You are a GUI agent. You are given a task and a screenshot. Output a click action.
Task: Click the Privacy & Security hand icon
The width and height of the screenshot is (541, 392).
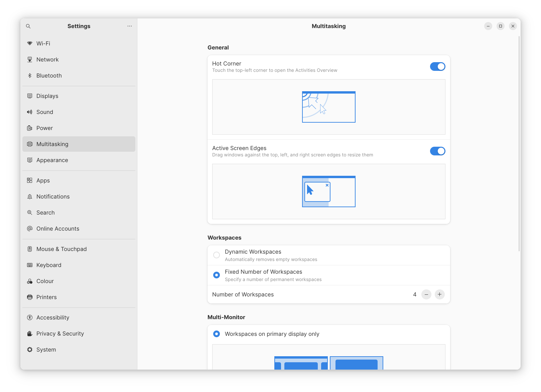(30, 334)
